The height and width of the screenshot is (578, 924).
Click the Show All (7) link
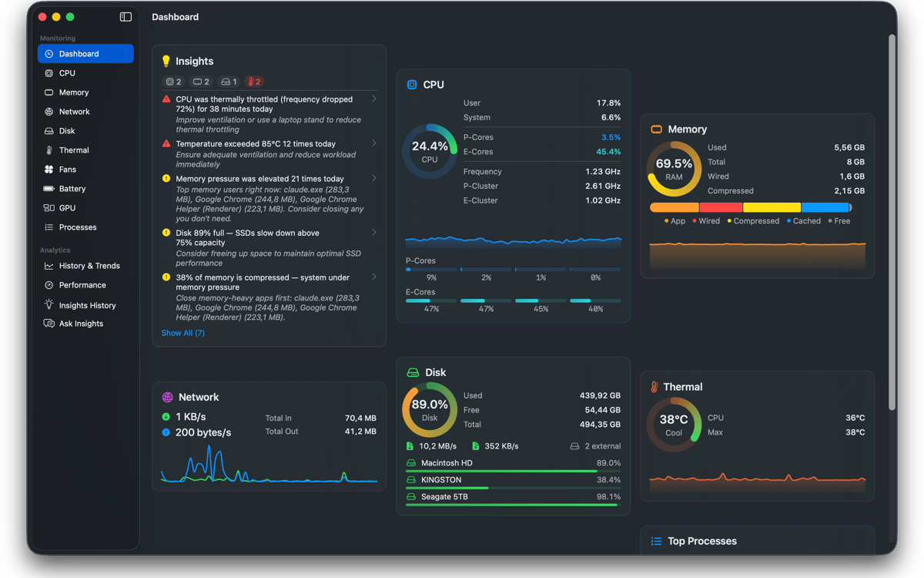(x=183, y=333)
